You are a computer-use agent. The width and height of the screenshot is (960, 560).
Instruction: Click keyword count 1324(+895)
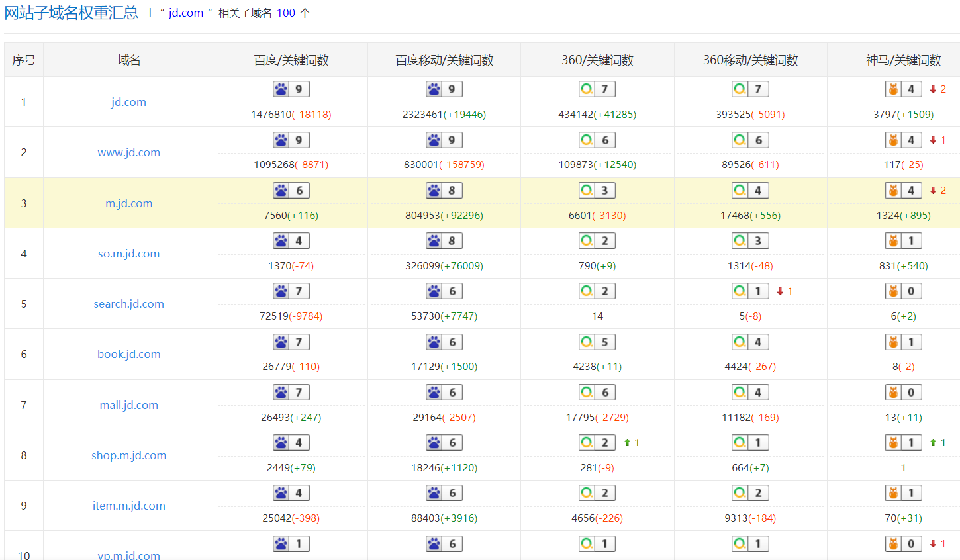904,216
